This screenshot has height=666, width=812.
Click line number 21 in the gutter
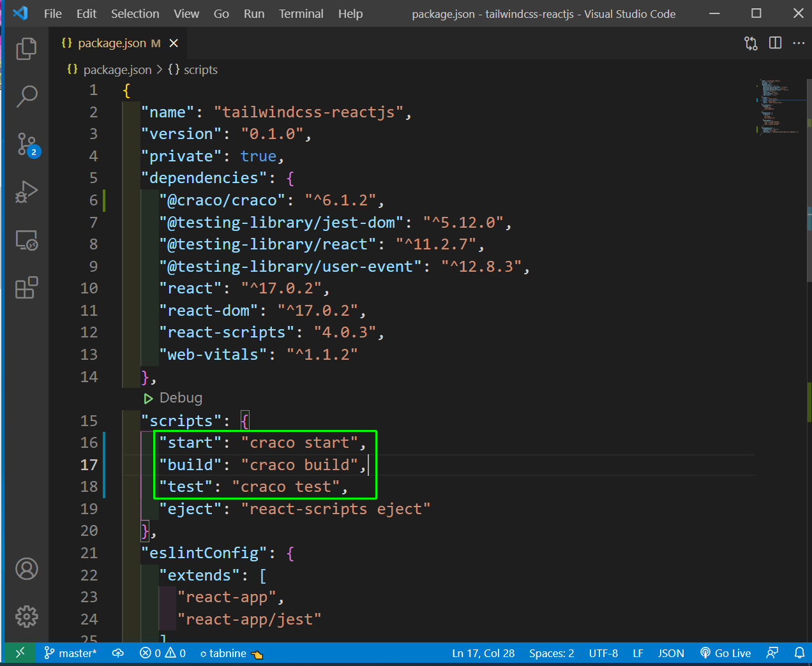[89, 553]
